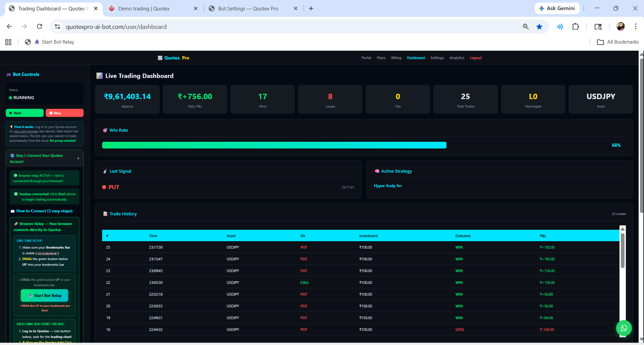Close the Bot Settings tab

pyautogui.click(x=296, y=8)
